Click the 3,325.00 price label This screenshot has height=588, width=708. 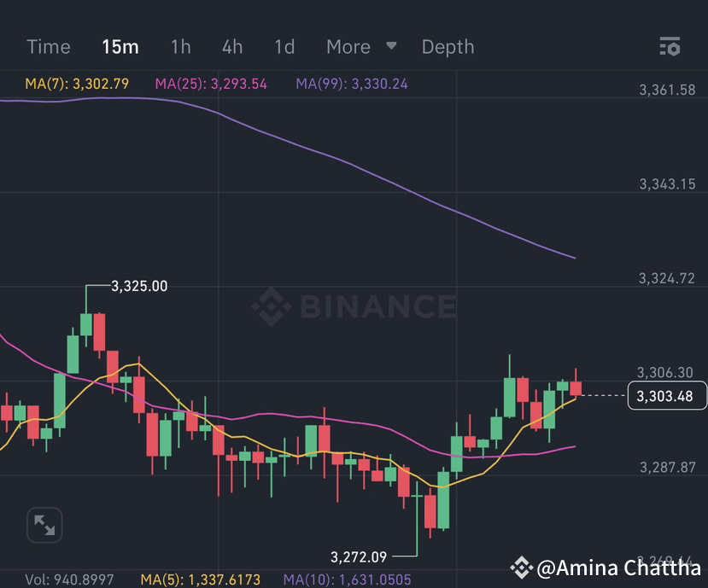click(139, 286)
